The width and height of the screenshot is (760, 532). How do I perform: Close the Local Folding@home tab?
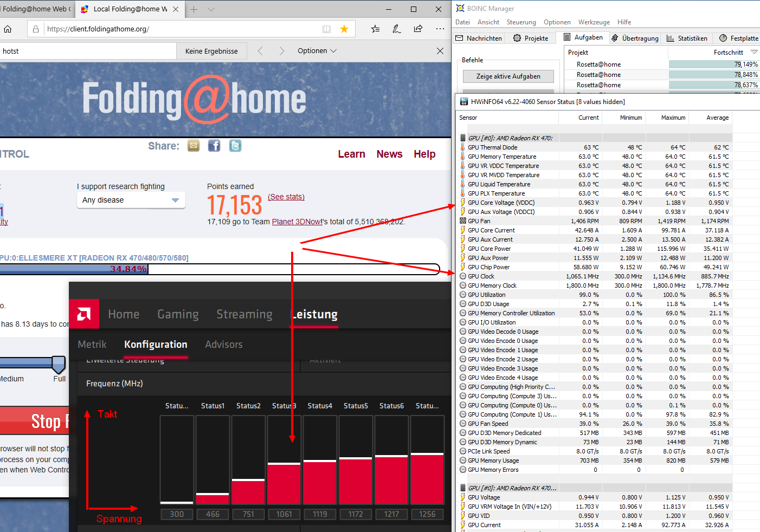coord(176,9)
